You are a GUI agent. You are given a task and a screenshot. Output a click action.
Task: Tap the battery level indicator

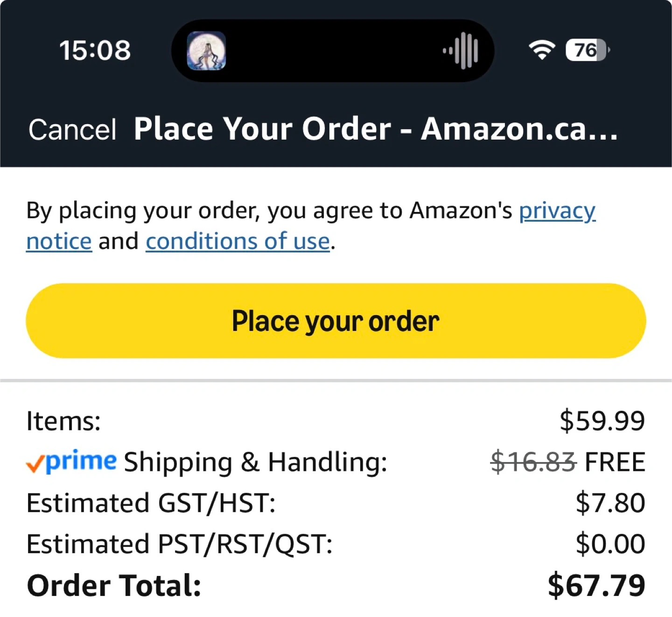[x=587, y=50]
